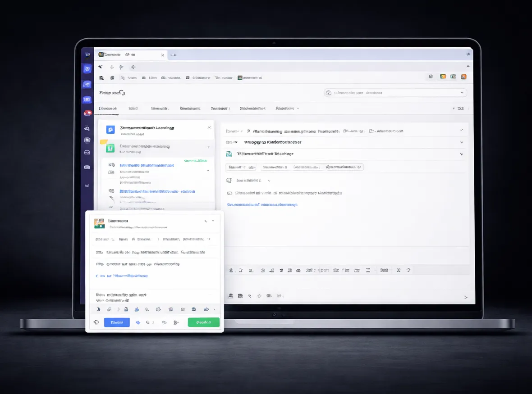Click the green square icon in the header icon group
Screen dimensions: 532x394
pyautogui.click(x=453, y=77)
